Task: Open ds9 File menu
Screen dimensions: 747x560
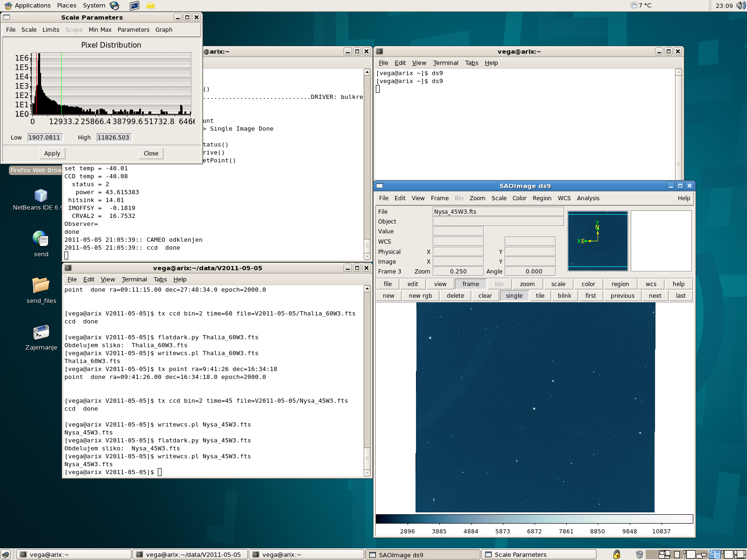Action: point(384,198)
